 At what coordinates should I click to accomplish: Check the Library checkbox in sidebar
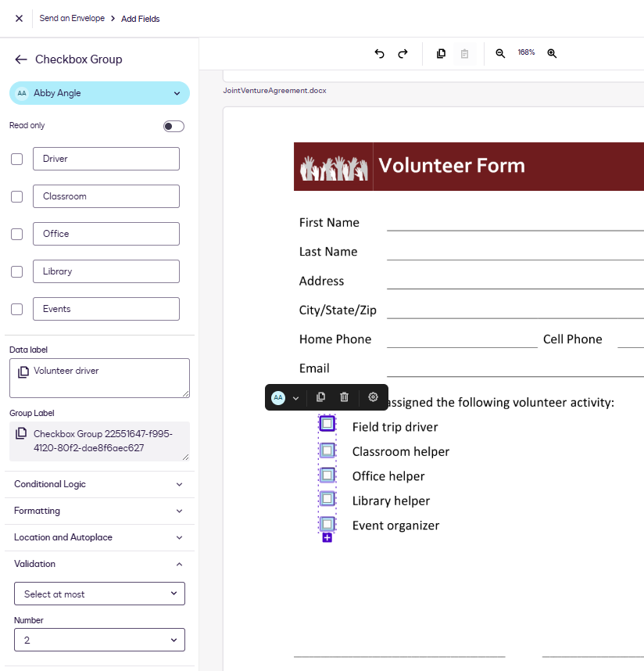[16, 272]
